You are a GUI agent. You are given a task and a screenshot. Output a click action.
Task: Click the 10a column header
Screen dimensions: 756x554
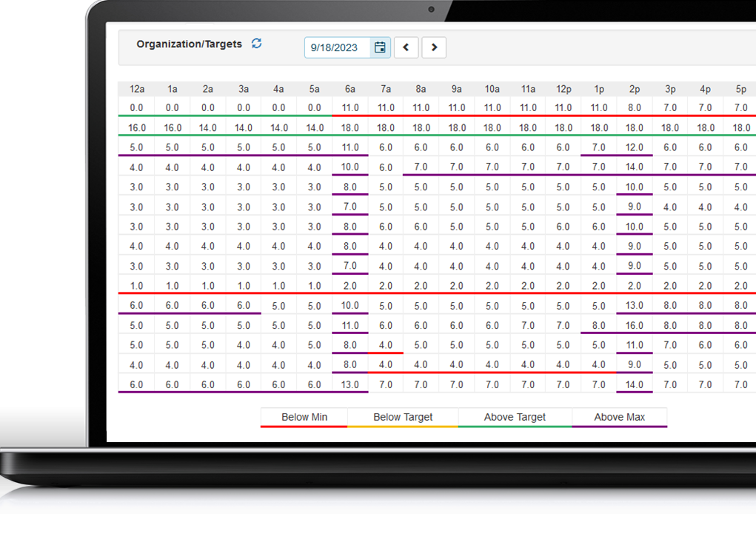pos(492,89)
